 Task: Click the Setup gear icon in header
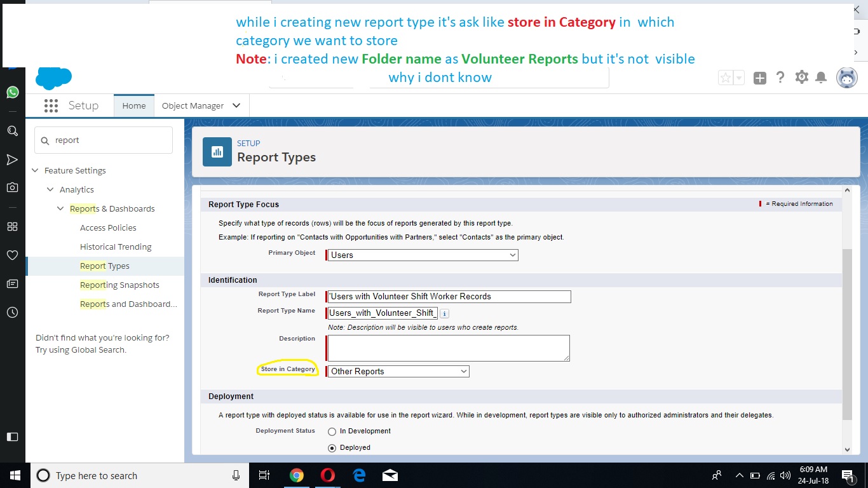point(801,78)
